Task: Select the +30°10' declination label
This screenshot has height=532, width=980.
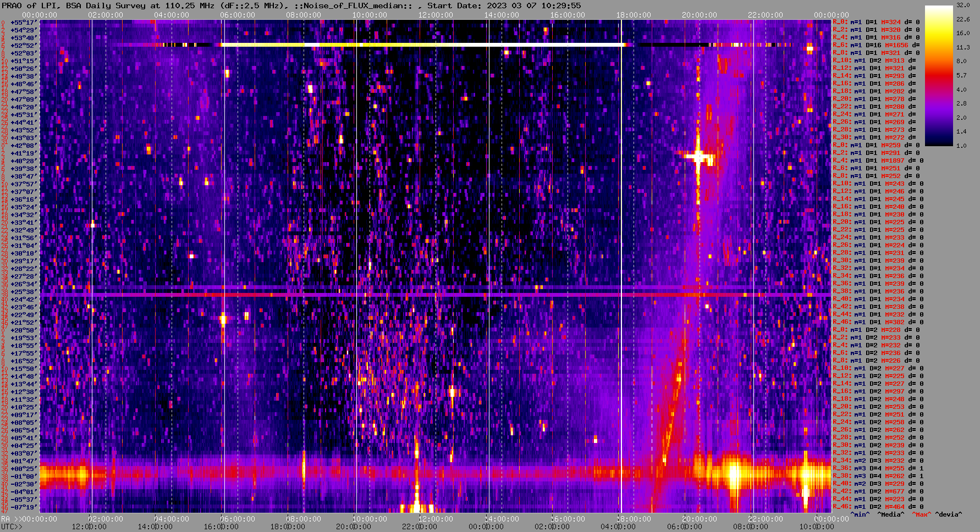Action: [x=24, y=253]
